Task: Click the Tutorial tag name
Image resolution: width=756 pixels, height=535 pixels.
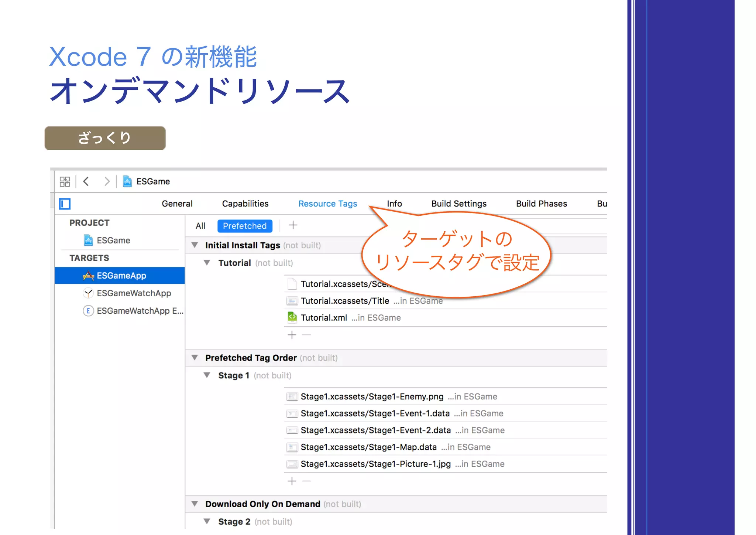Action: 234,263
